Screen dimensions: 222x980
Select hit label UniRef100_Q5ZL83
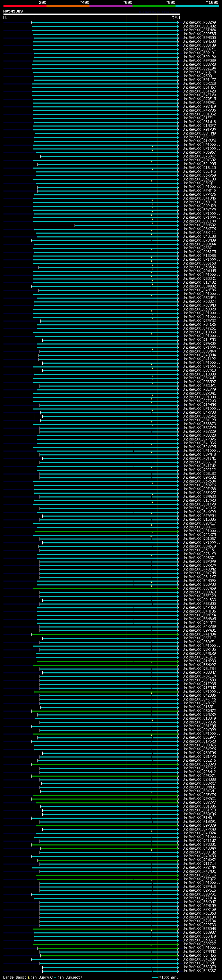coord(199,179)
